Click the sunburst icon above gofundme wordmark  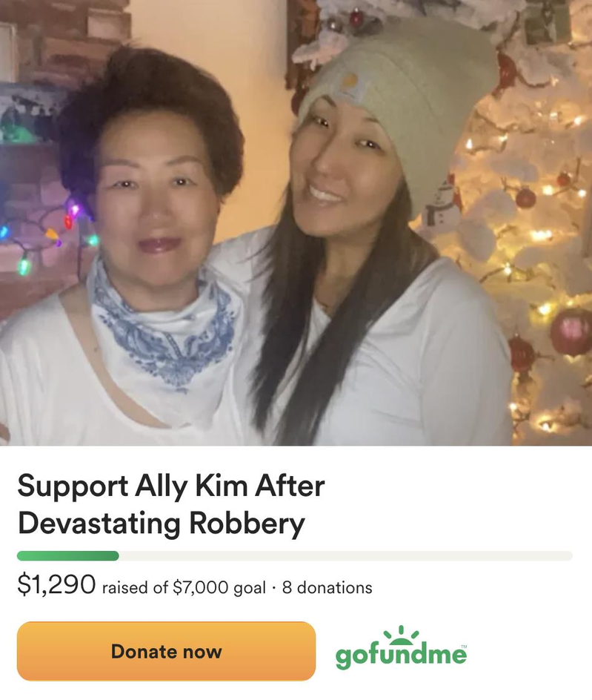tap(401, 635)
